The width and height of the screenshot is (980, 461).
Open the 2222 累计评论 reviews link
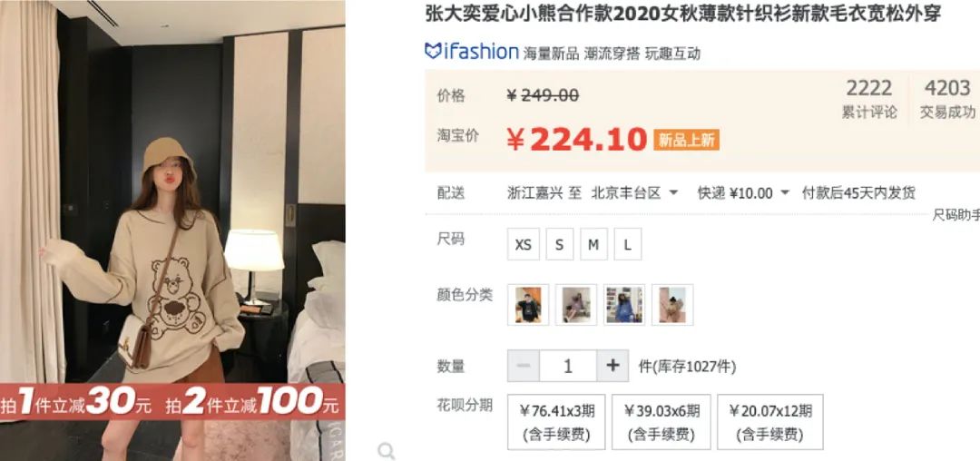(868, 98)
